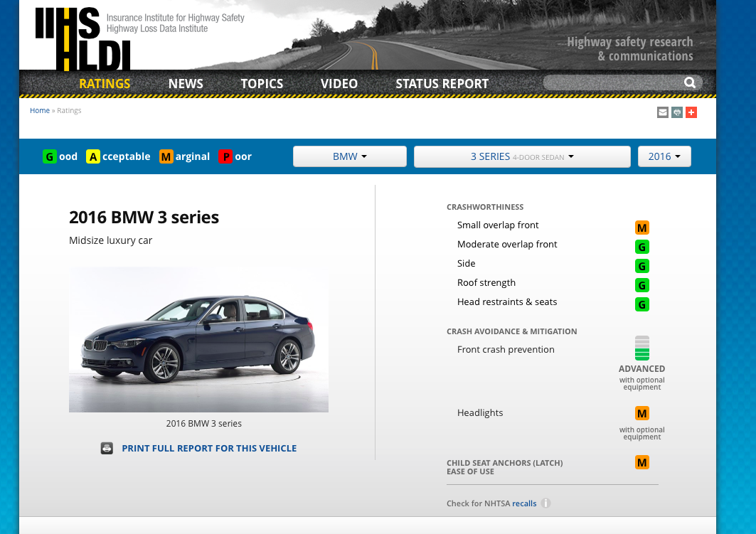
Task: Open the VIDEO menu
Action: tap(339, 84)
